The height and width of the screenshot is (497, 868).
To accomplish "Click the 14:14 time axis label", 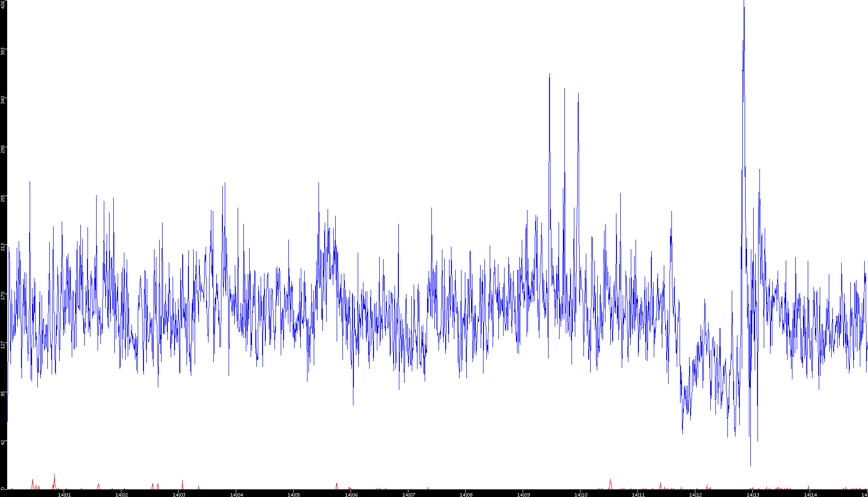I will [810, 494].
